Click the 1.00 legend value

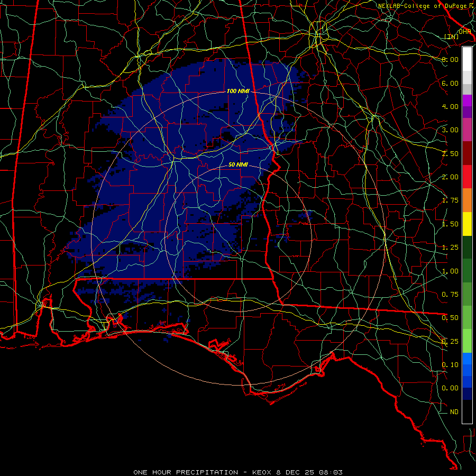click(x=450, y=271)
